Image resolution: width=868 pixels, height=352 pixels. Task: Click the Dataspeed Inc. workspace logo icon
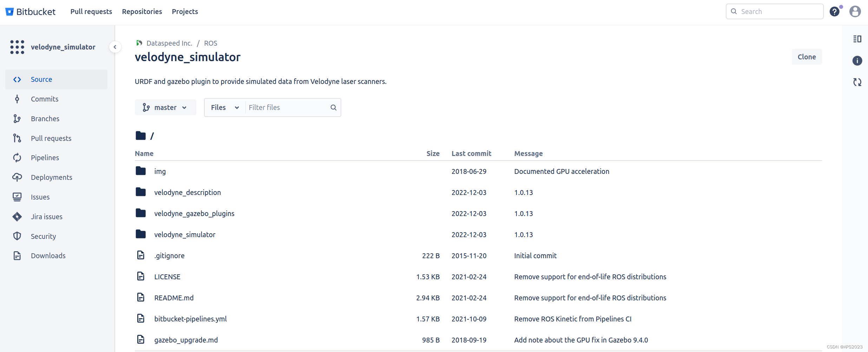pos(139,43)
